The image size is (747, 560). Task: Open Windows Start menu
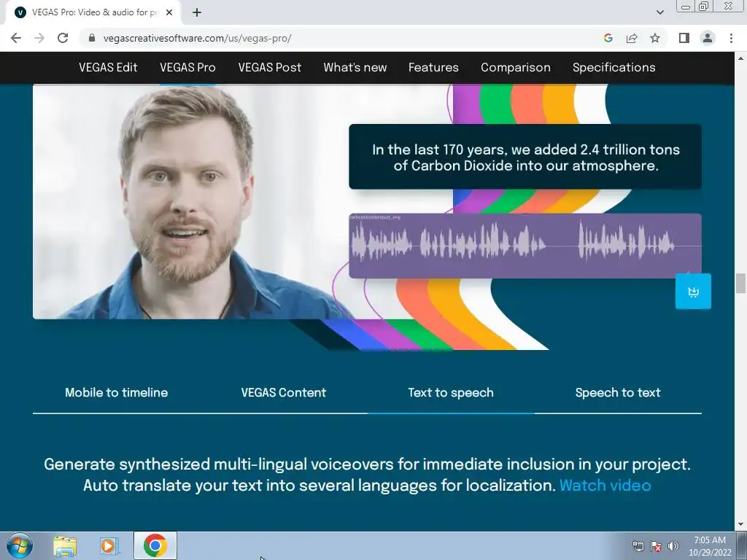click(19, 545)
